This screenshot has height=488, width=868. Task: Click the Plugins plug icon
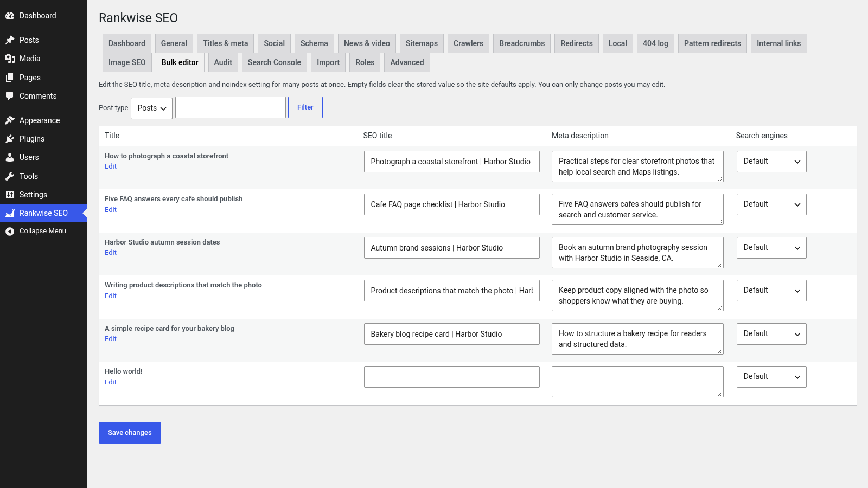click(10, 139)
